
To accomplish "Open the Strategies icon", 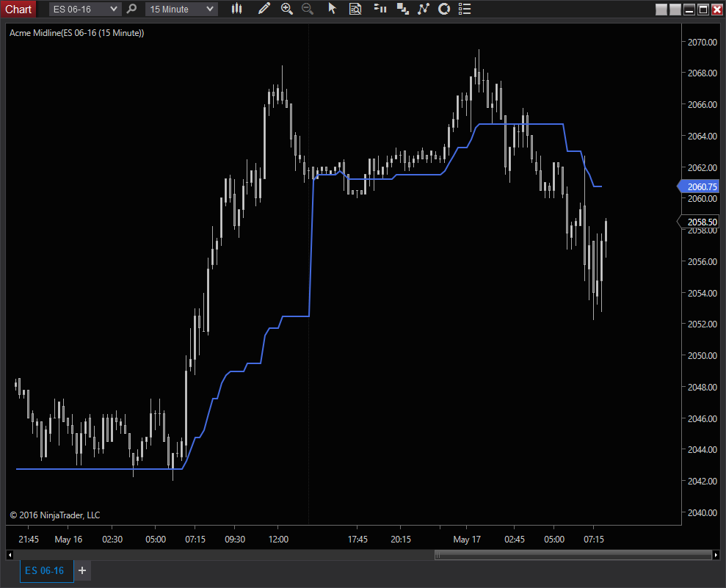I will (444, 9).
